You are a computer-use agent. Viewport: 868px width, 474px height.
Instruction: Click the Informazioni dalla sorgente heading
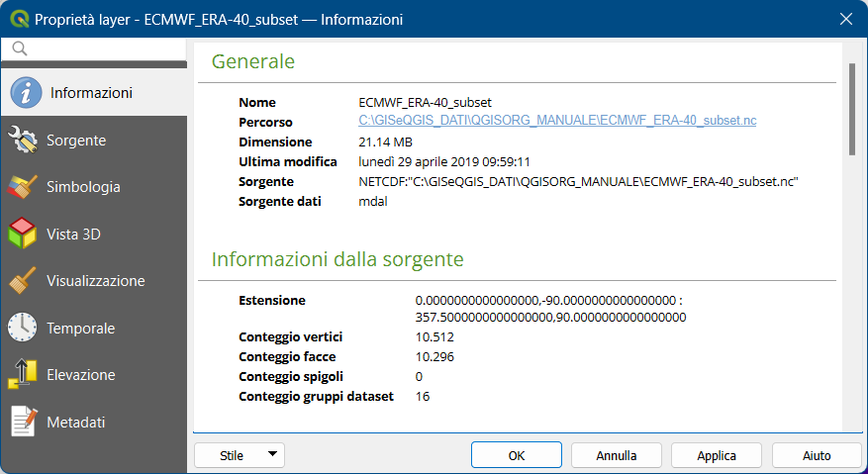pos(338,259)
